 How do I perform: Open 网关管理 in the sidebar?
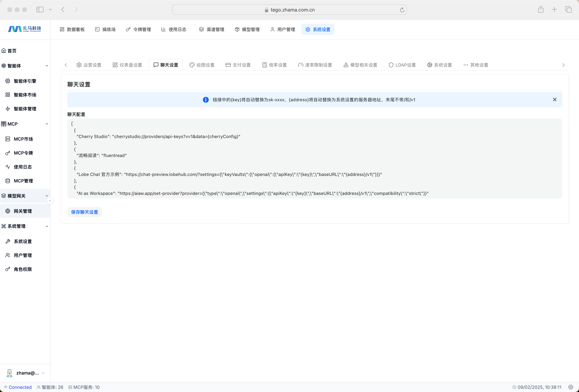[23, 211]
